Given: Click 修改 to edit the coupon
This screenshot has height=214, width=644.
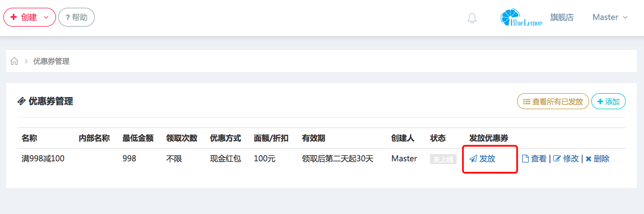Looking at the screenshot, I should (x=566, y=159).
